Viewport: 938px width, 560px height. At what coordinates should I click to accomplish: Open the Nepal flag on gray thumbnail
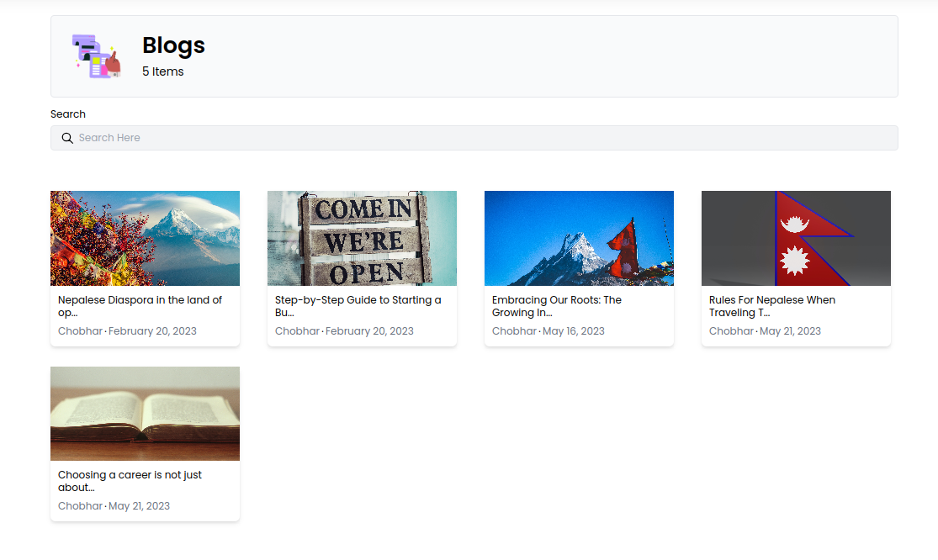coord(796,238)
